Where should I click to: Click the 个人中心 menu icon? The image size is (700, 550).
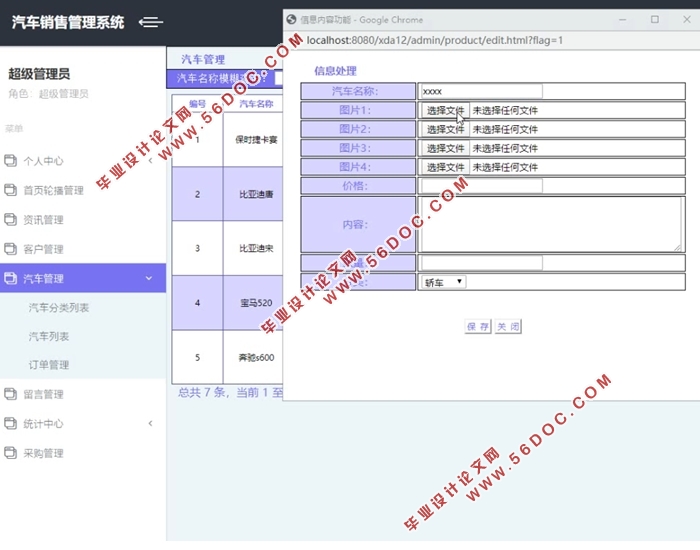click(11, 160)
